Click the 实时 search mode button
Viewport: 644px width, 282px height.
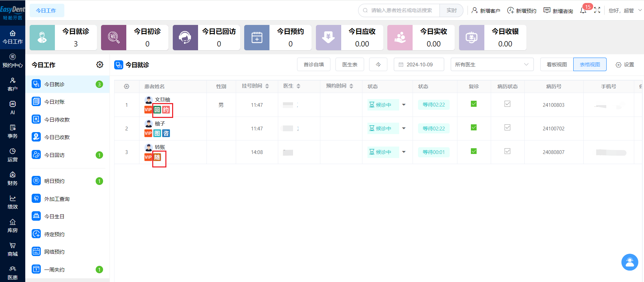click(451, 10)
